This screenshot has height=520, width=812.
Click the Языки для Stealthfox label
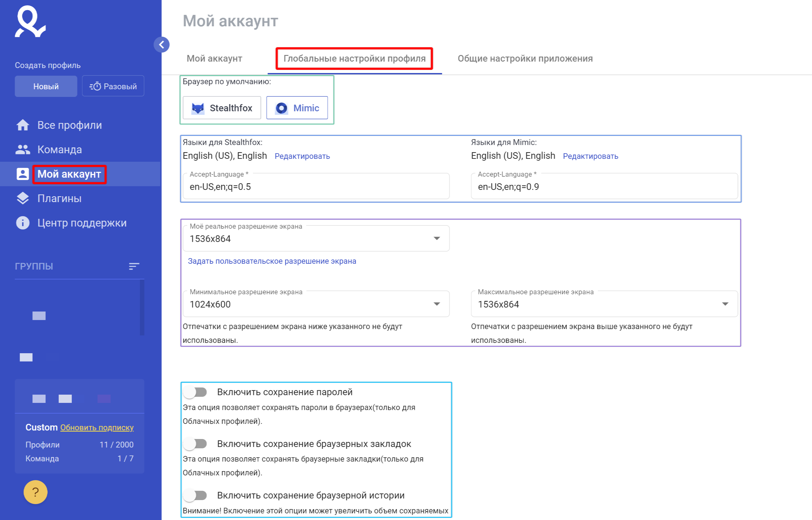(x=222, y=142)
